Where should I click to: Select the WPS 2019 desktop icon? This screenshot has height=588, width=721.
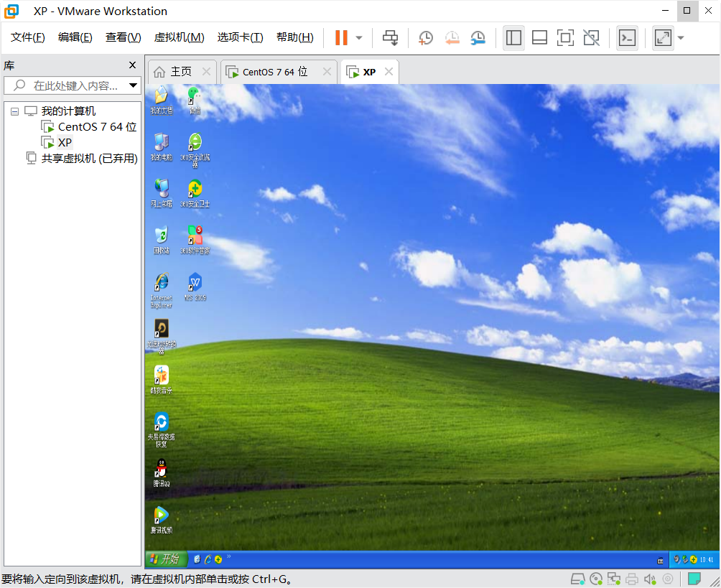[x=195, y=287]
